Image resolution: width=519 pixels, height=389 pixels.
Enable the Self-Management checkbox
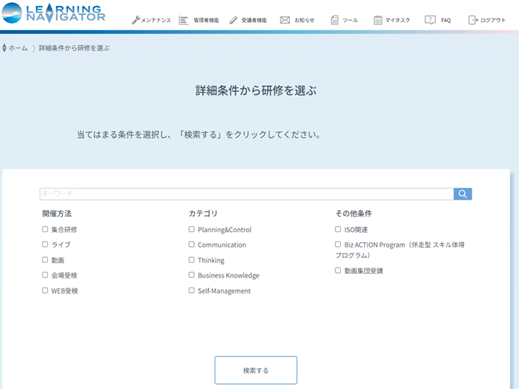click(x=191, y=290)
